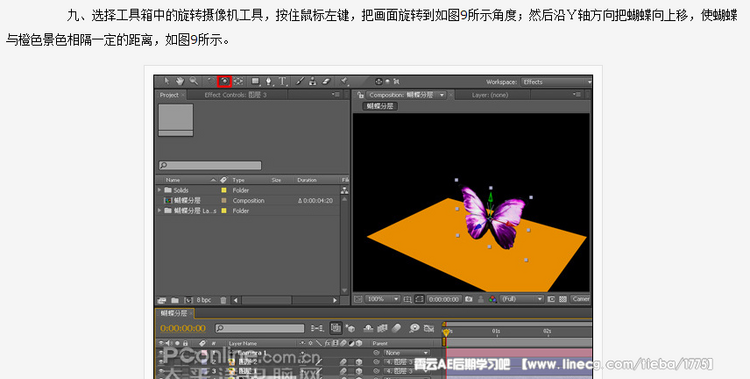
Task: Select the Zoom magnifier tool
Action: (x=194, y=82)
